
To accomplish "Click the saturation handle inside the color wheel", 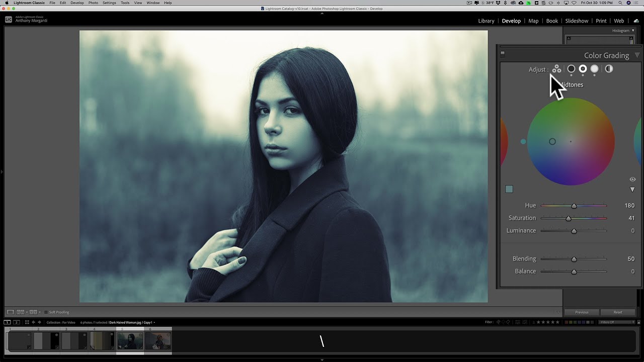I will (552, 142).
